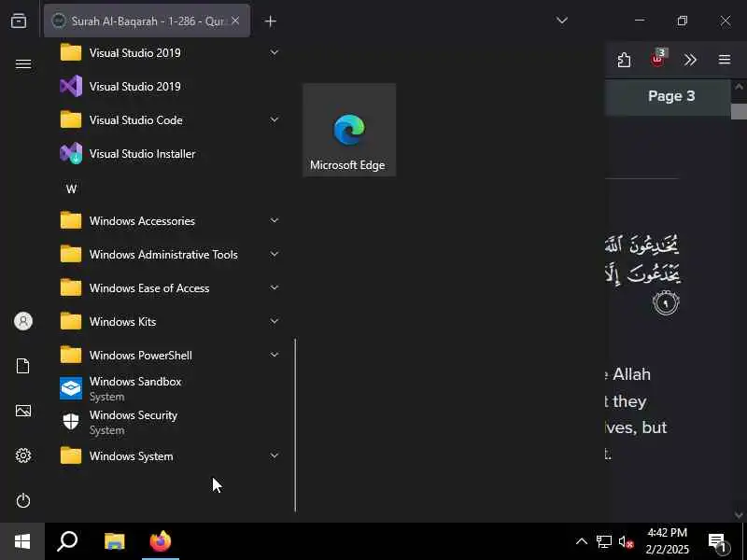Screen dimensions: 747x560
Task: Click the red extension icon with badge 3
Action: 658,59
